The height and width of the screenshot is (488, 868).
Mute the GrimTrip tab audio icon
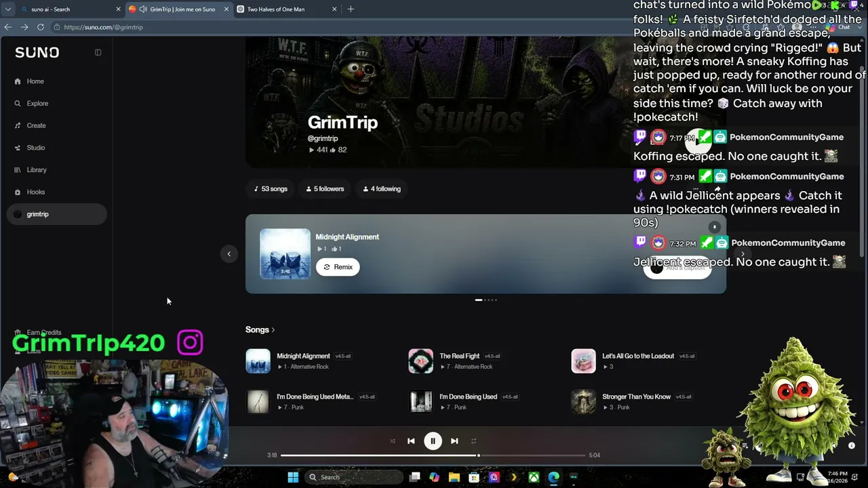point(143,9)
